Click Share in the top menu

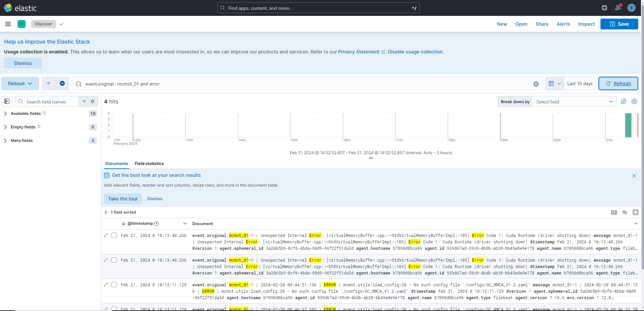[x=542, y=24]
